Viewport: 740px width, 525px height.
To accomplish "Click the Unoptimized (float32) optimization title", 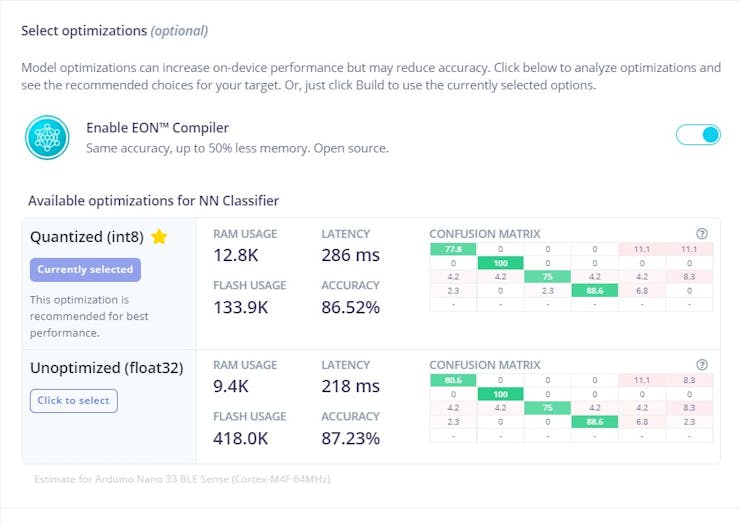I will pyautogui.click(x=106, y=367).
